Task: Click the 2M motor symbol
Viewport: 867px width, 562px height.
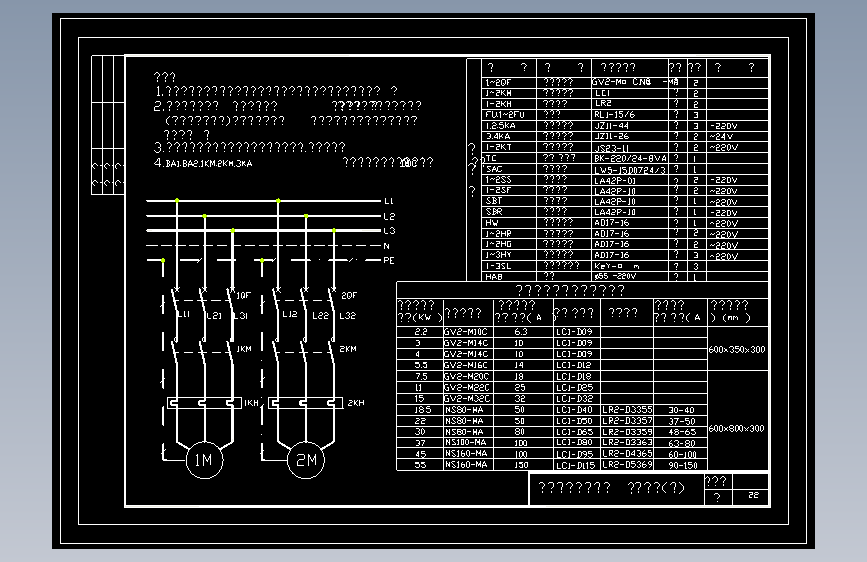Action: (306, 460)
